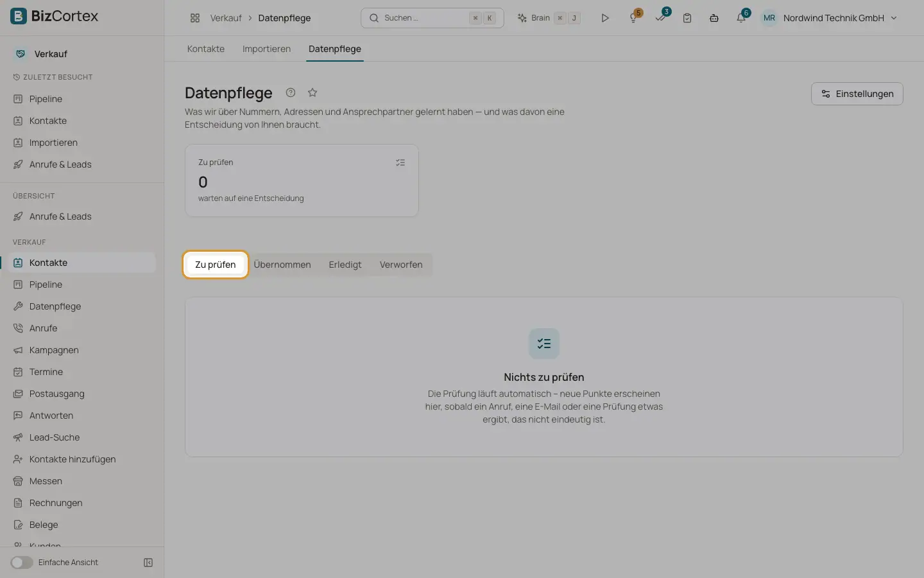Open Antworten in the sidebar
Viewport: 924px width, 578px height.
82,416
